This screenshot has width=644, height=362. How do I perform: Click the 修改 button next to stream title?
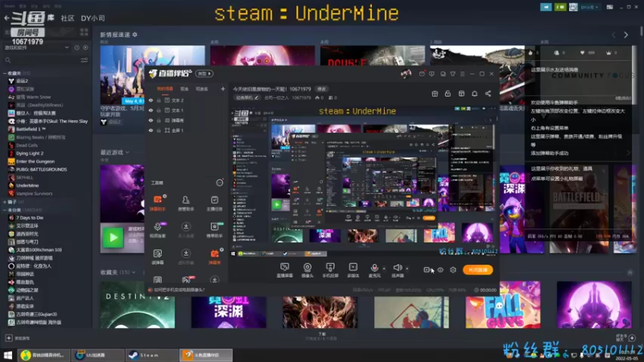321,89
